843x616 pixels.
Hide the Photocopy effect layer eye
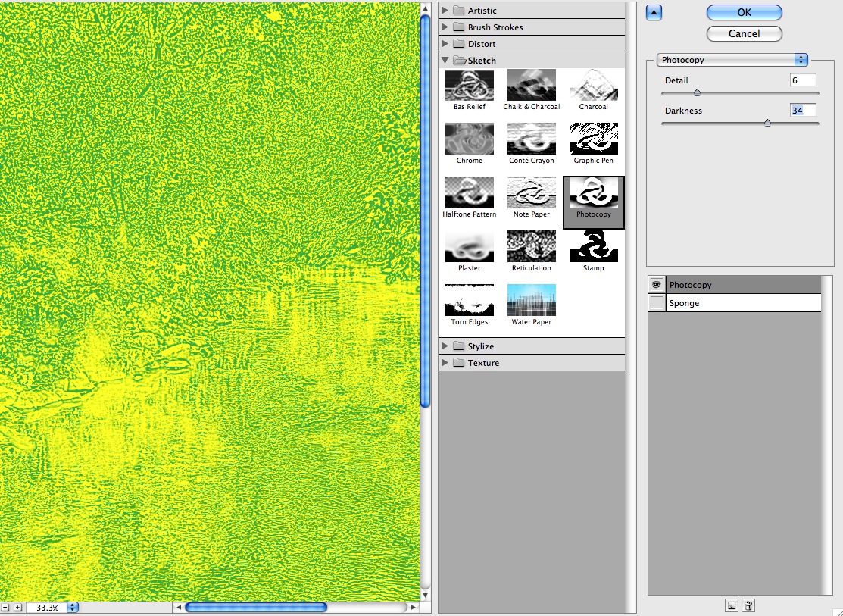[657, 285]
